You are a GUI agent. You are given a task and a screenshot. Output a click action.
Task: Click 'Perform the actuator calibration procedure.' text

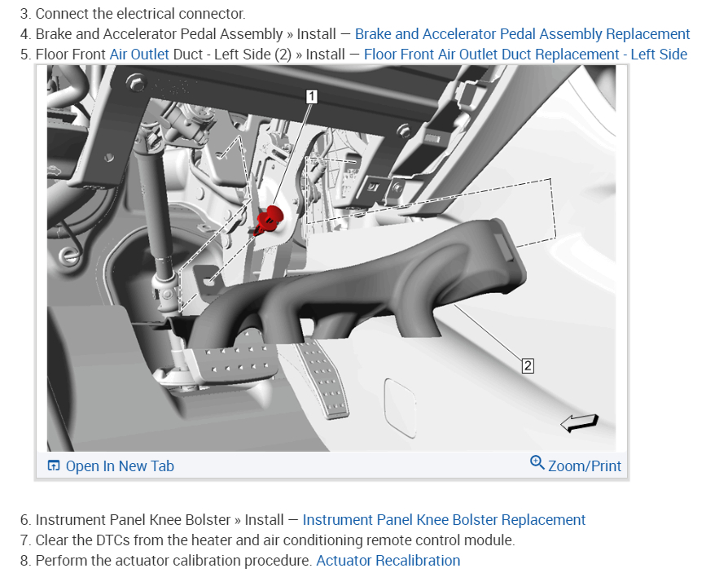[173, 561]
